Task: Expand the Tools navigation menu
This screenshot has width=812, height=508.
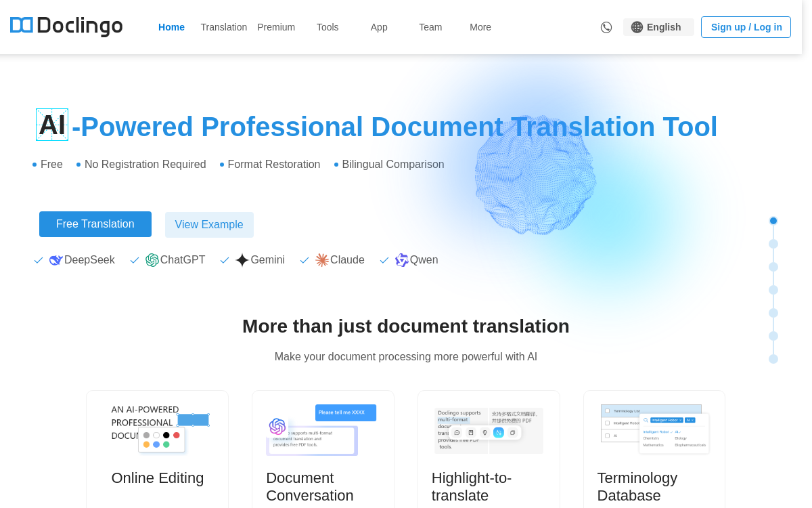Action: [x=328, y=27]
